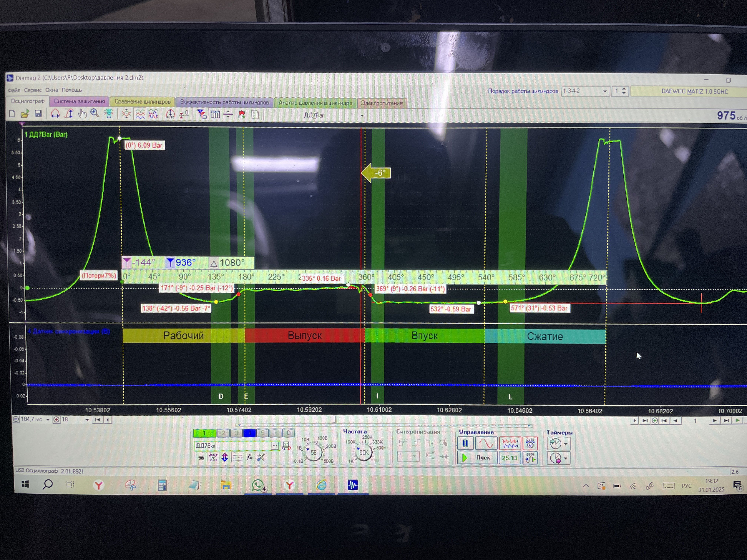Click the pause button in Управление
Viewport: 747px width, 560px height.
465,443
